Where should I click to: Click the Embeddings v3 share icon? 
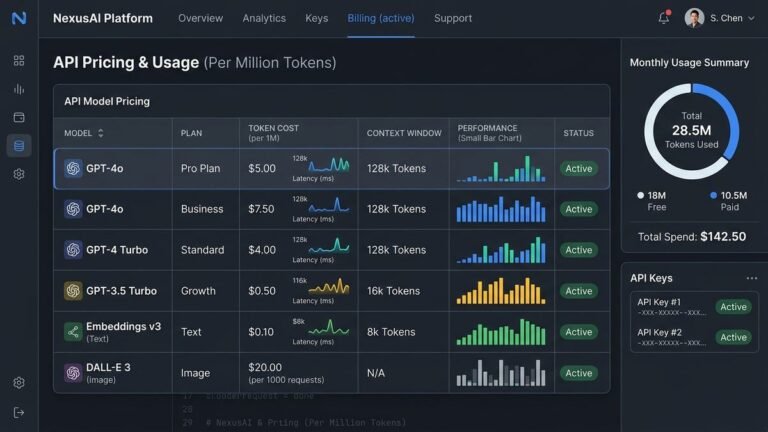[73, 332]
